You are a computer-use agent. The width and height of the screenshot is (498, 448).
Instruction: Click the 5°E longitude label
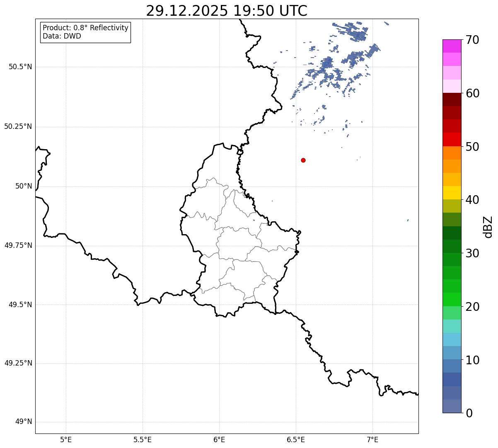[66, 439]
